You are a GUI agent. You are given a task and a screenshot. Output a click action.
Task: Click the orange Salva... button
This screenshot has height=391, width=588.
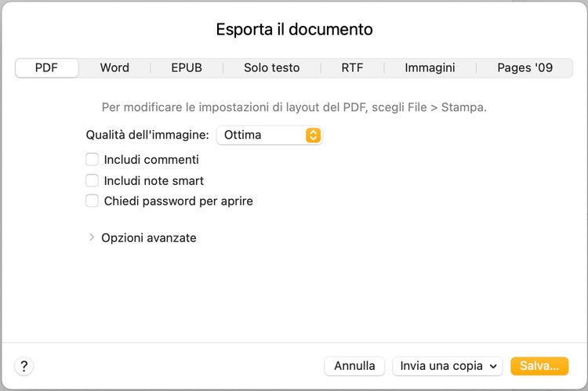tap(539, 366)
